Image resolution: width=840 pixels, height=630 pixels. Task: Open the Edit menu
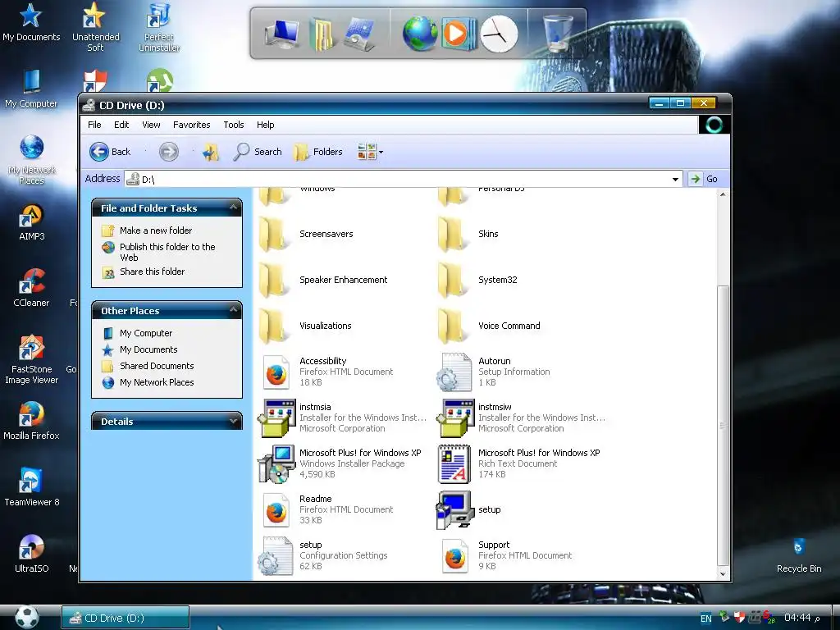point(121,125)
